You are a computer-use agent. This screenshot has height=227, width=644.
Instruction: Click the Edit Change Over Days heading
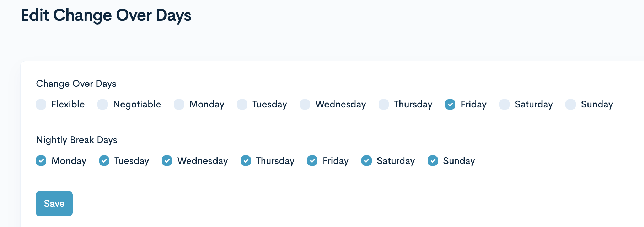coord(106,15)
